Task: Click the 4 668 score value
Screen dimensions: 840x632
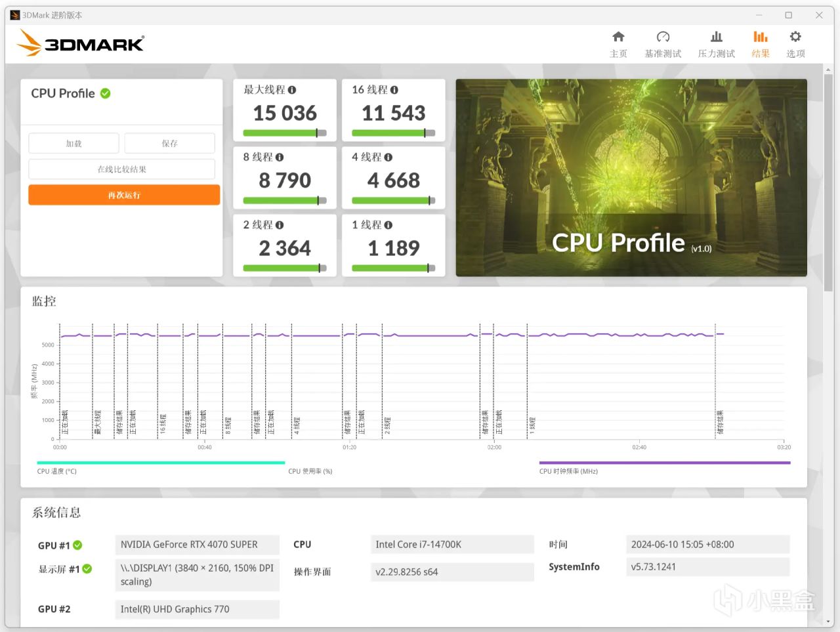Action: pyautogui.click(x=394, y=180)
